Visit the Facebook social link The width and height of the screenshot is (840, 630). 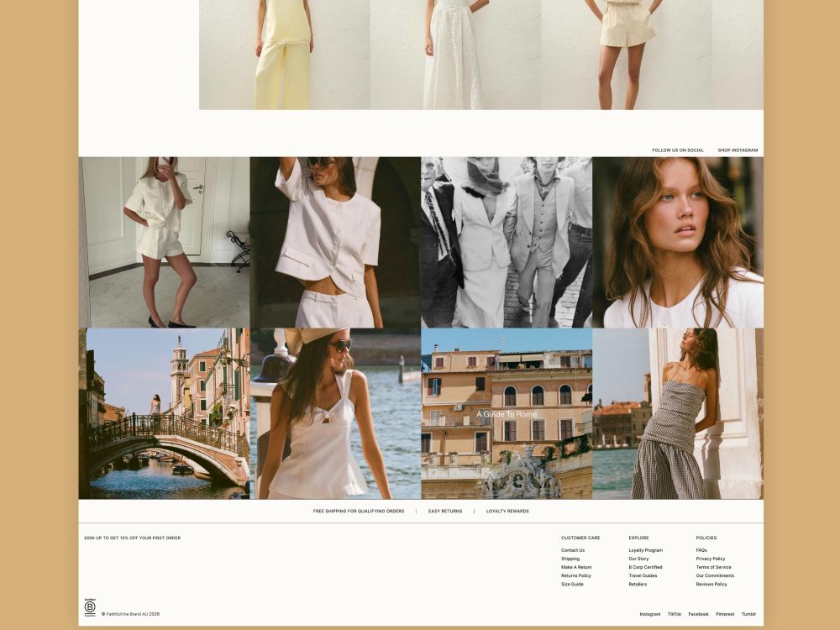699,615
